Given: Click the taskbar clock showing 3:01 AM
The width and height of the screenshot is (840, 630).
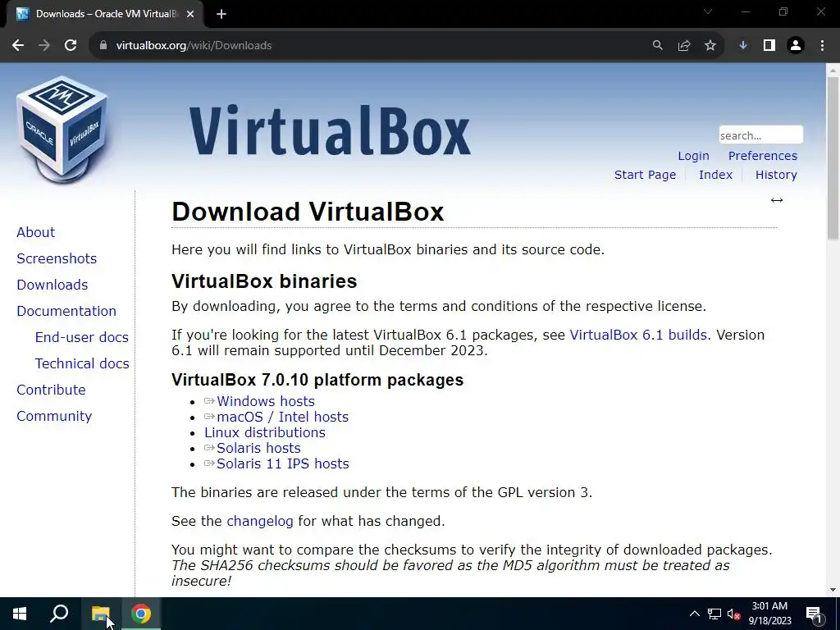Looking at the screenshot, I should coord(769,614).
